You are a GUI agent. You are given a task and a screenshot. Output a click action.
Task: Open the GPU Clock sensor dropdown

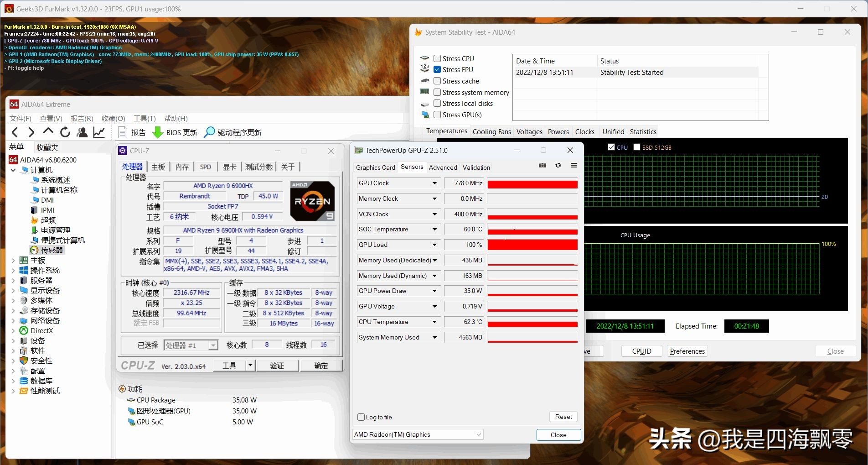pos(434,183)
